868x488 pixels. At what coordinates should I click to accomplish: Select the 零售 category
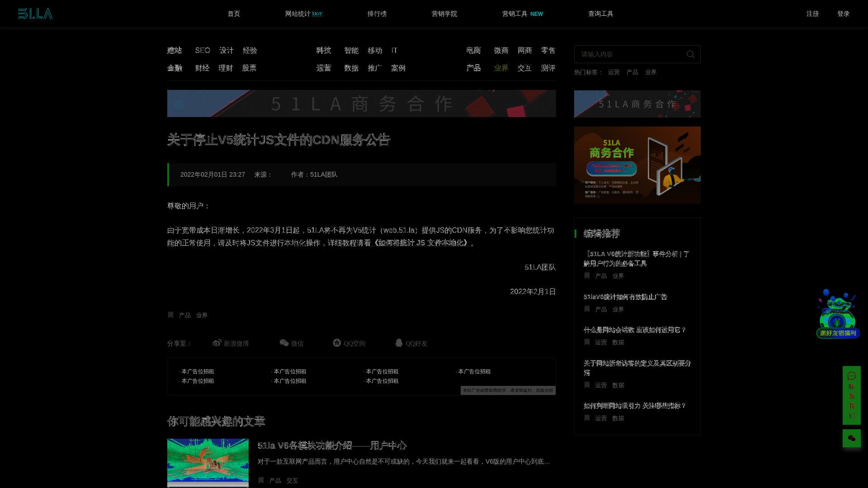548,50
